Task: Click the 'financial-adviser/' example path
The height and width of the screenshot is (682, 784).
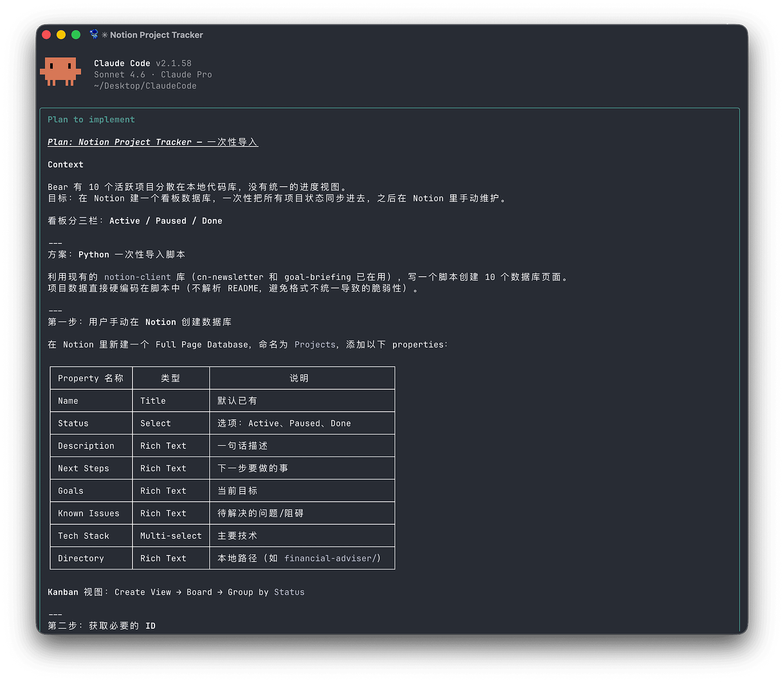Action: coord(331,559)
